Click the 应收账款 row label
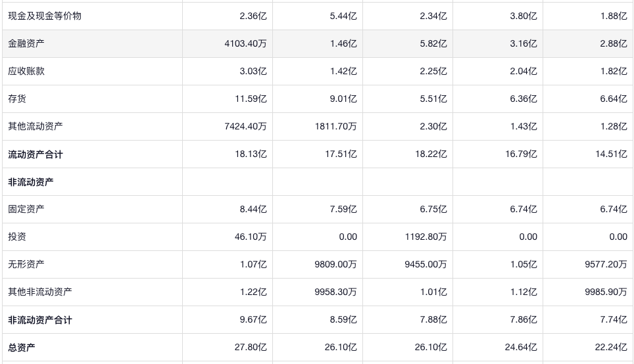The image size is (634, 364). [x=26, y=71]
